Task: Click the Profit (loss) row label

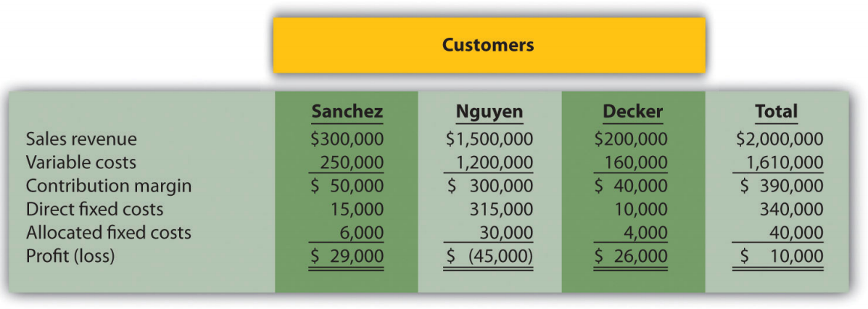Action: click(x=70, y=256)
